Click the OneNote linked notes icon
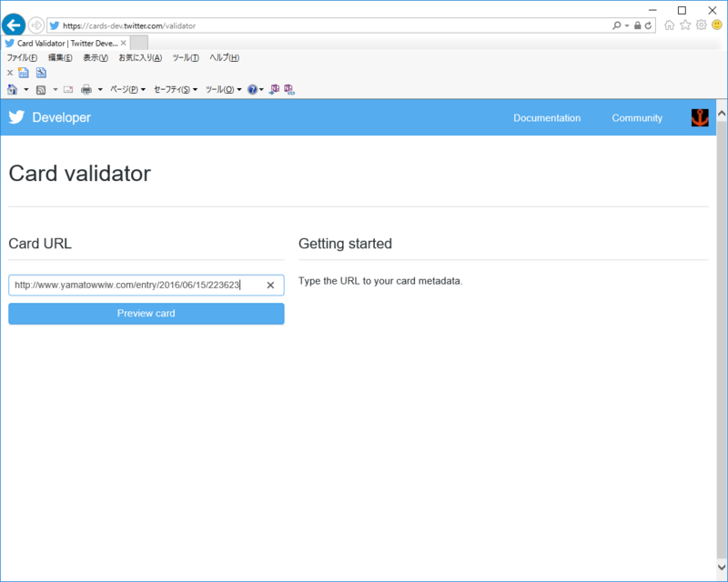 289,90
